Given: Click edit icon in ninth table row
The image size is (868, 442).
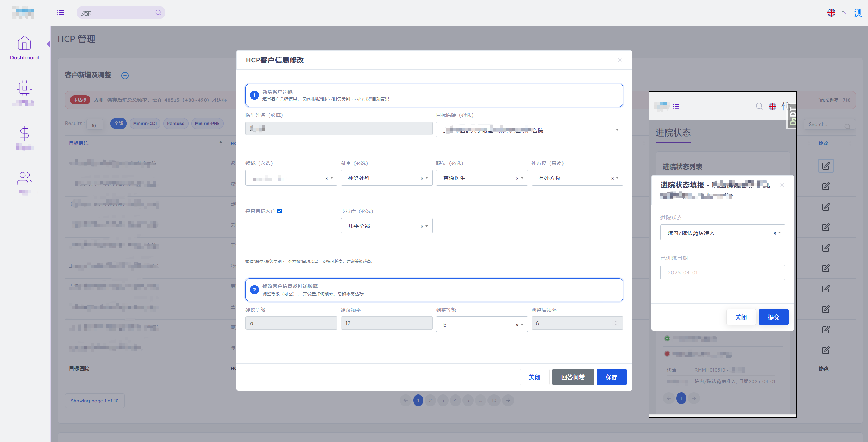Looking at the screenshot, I should tap(826, 330).
